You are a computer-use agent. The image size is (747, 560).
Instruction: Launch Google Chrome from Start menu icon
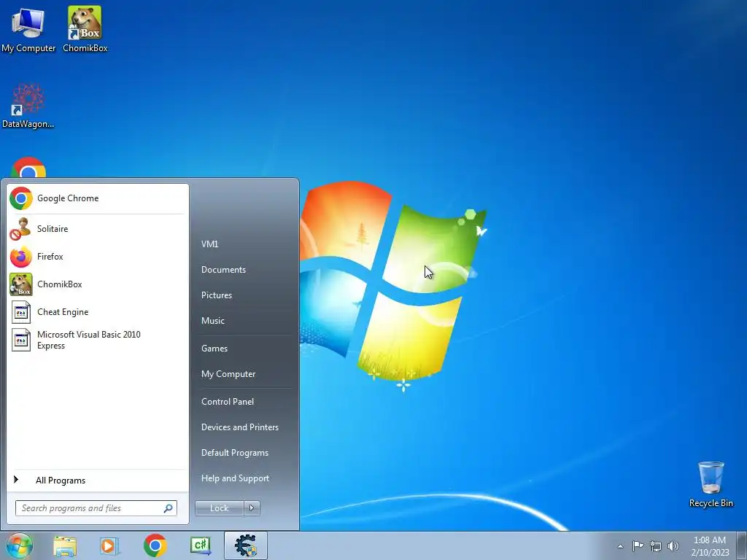(21, 198)
